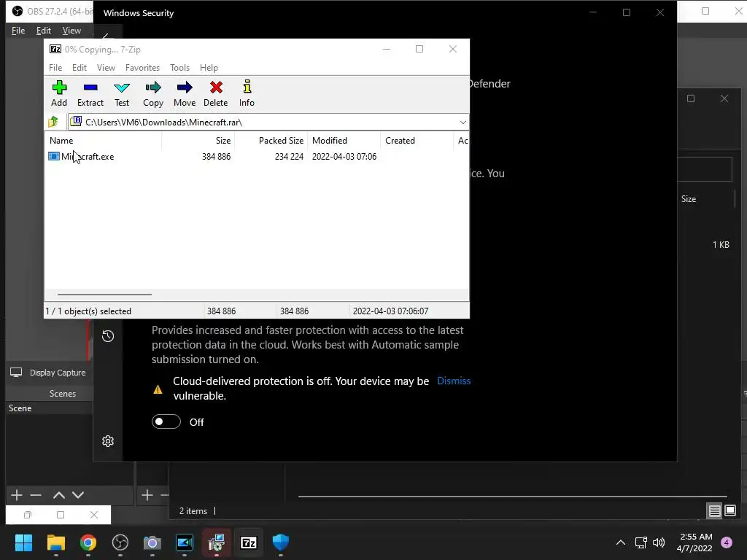
Task: Click the Move arrow icon
Action: coord(185,94)
